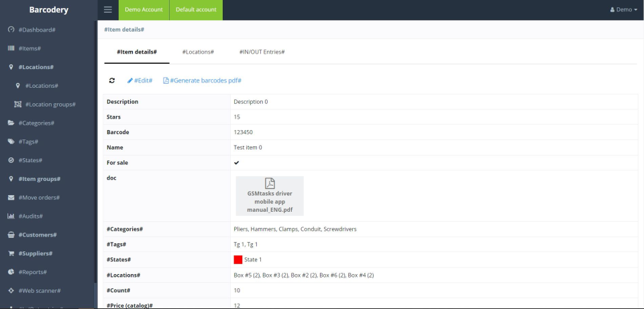The image size is (644, 309).
Task: Switch to the Default account tab
Action: [196, 10]
